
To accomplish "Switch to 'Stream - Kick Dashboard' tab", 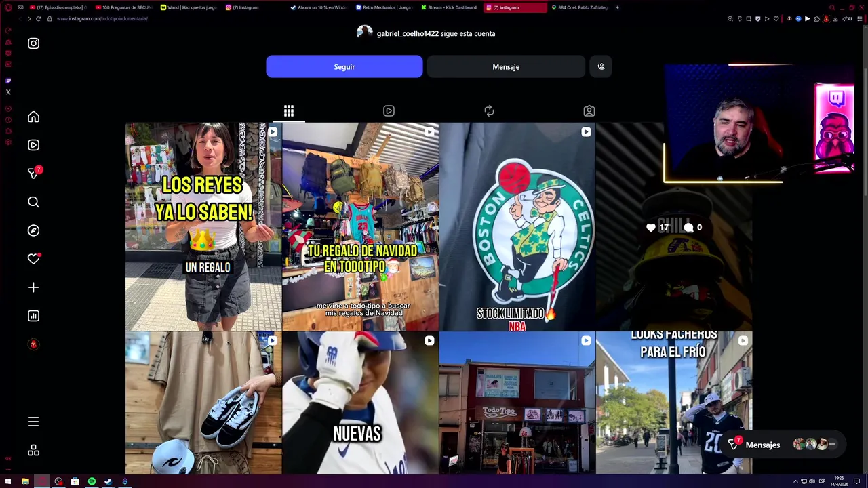I will (x=449, y=7).
